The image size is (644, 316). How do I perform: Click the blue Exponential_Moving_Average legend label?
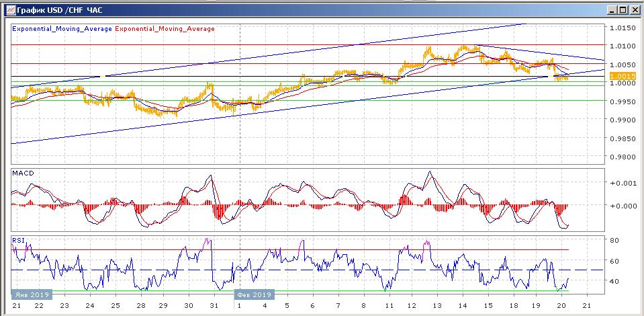point(62,29)
